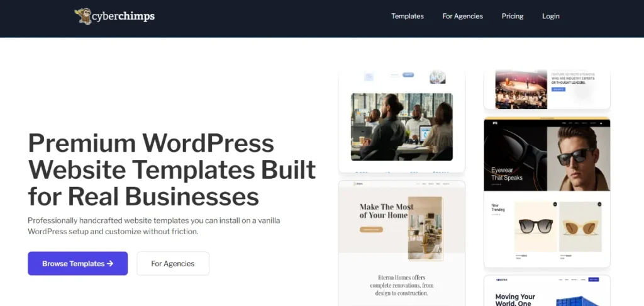This screenshot has height=306, width=644.
Task: Click the cream cat-eye sunglasses product image
Action: click(580, 227)
